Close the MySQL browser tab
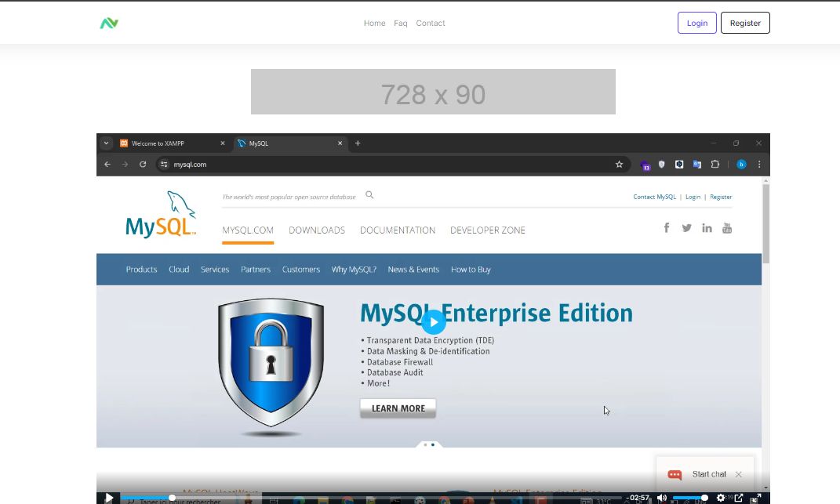Screen dimensions: 840x504 coord(340,143)
